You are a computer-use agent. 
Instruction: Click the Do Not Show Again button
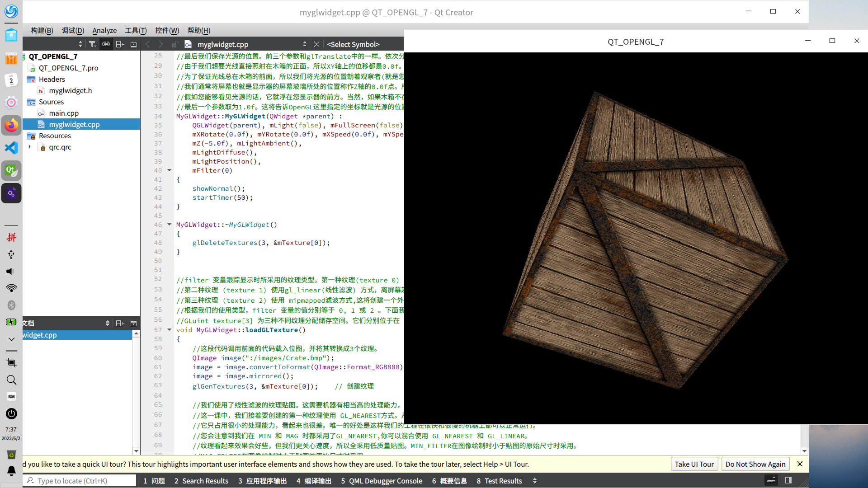[755, 464]
